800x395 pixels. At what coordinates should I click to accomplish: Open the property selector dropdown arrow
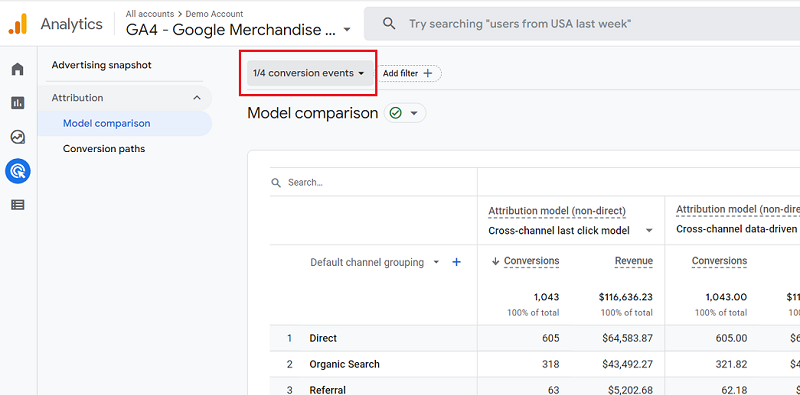click(347, 30)
